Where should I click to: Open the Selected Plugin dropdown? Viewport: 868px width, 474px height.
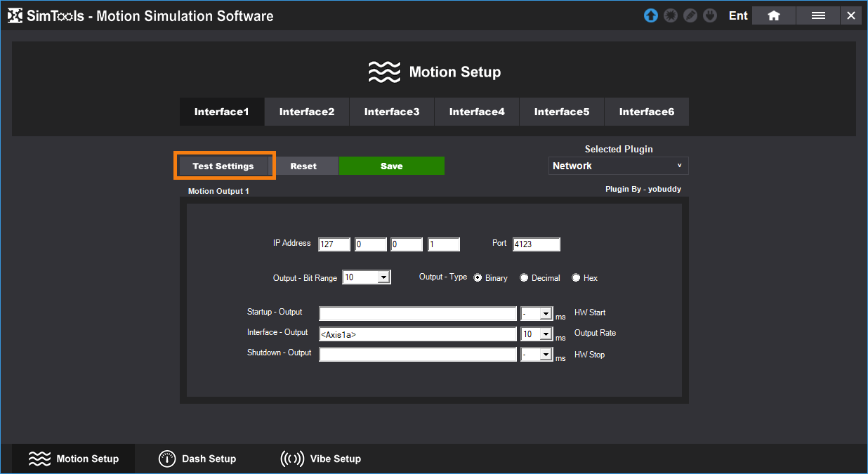pyautogui.click(x=618, y=166)
